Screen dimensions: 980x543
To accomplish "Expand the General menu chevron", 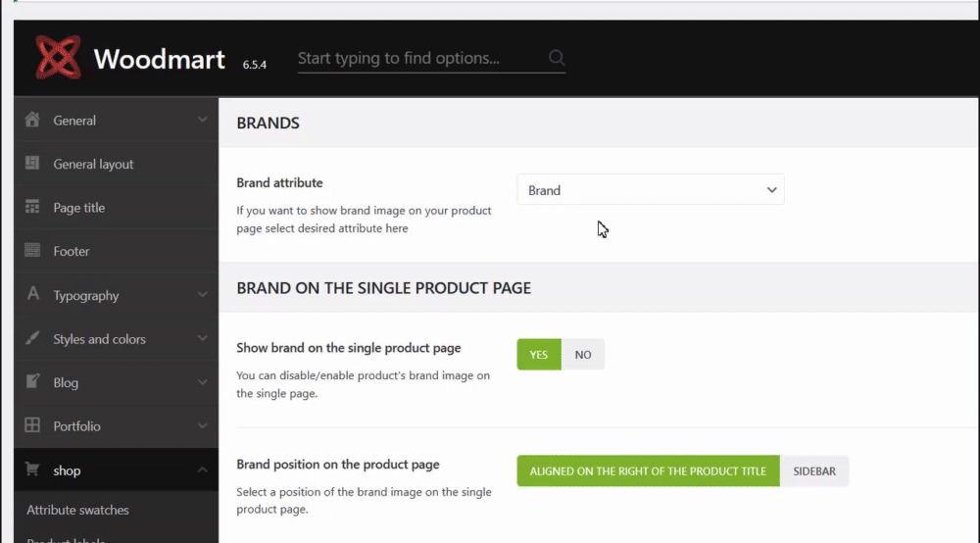I will tap(202, 121).
